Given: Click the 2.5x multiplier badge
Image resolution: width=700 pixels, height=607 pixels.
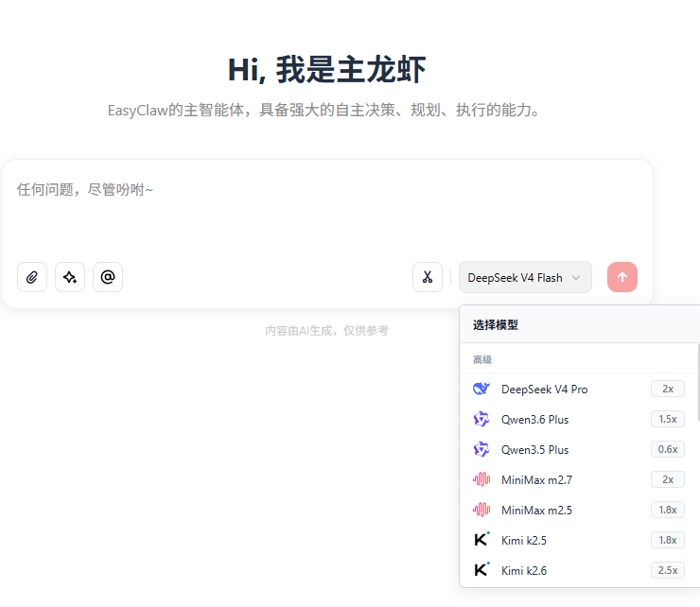Looking at the screenshot, I should point(668,570).
